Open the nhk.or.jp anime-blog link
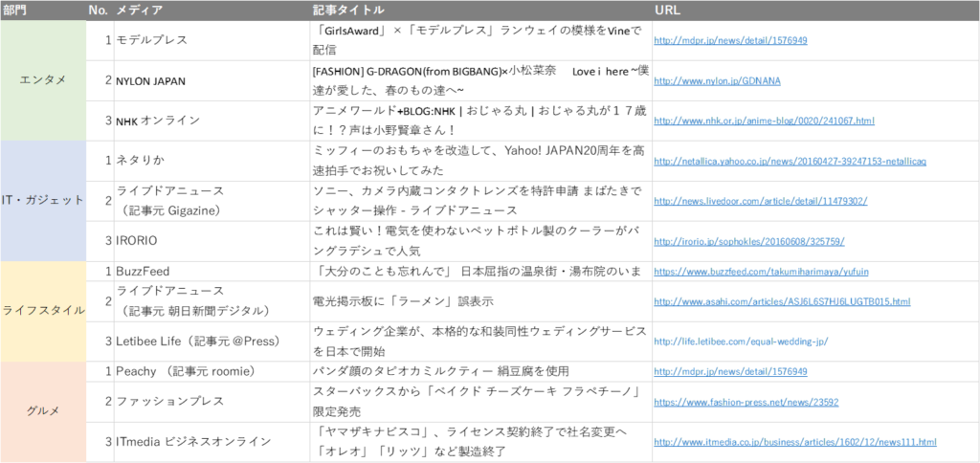Screen dimensions: 980x463 [764, 121]
